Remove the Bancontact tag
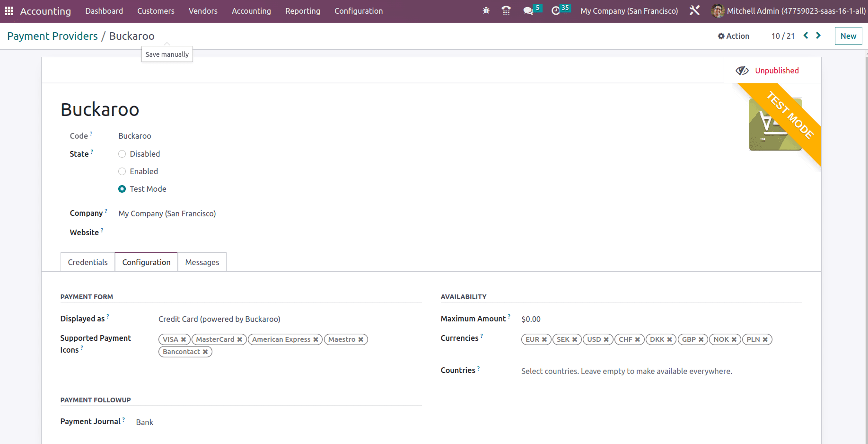The height and width of the screenshot is (444, 868). (x=205, y=352)
